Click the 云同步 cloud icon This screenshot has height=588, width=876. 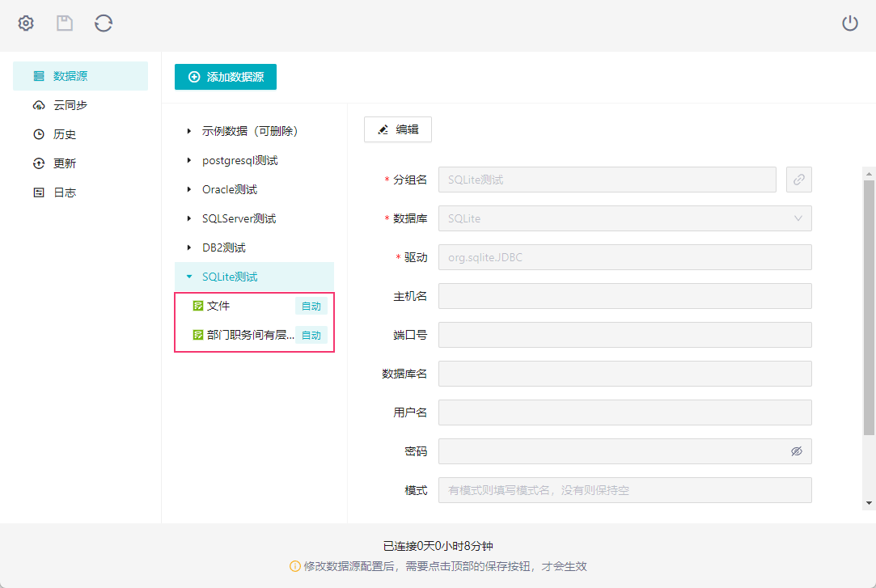(39, 105)
